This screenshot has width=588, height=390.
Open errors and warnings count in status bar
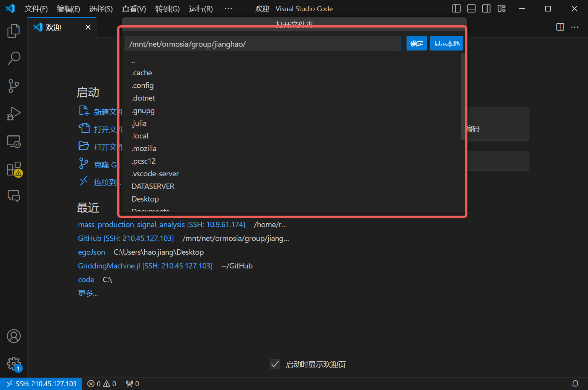[102, 383]
